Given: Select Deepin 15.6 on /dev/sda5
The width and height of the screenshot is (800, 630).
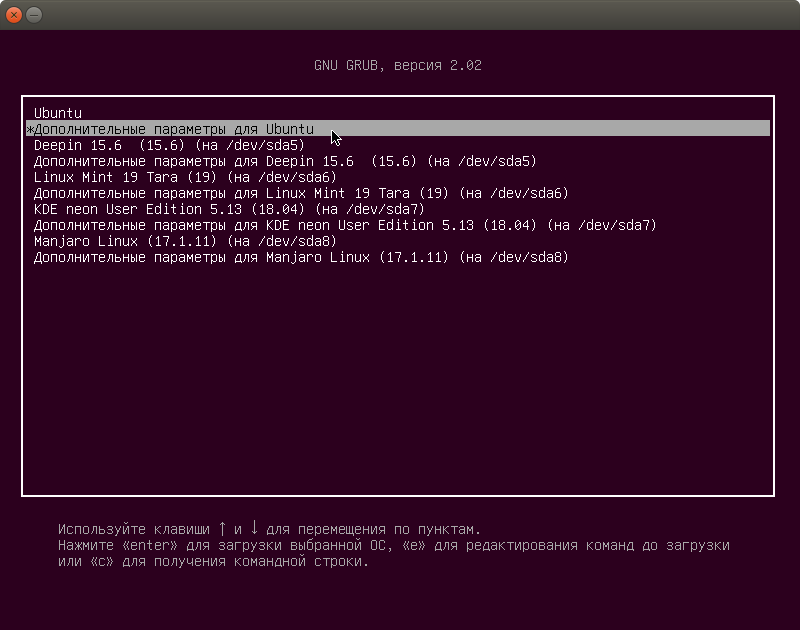Looking at the screenshot, I should pyautogui.click(x=398, y=145).
